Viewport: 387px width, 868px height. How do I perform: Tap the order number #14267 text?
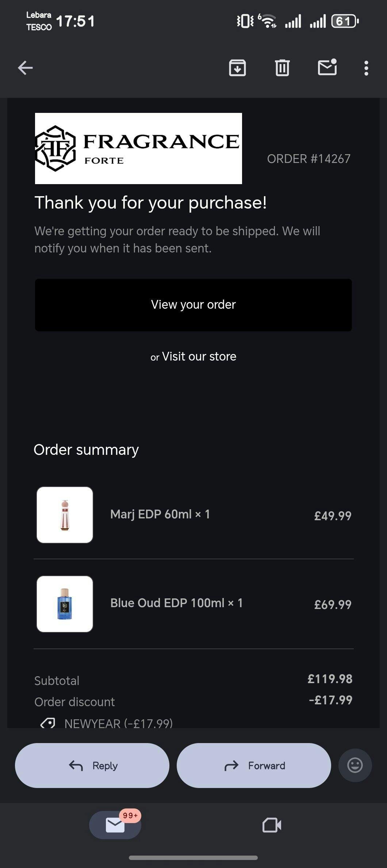pos(309,159)
